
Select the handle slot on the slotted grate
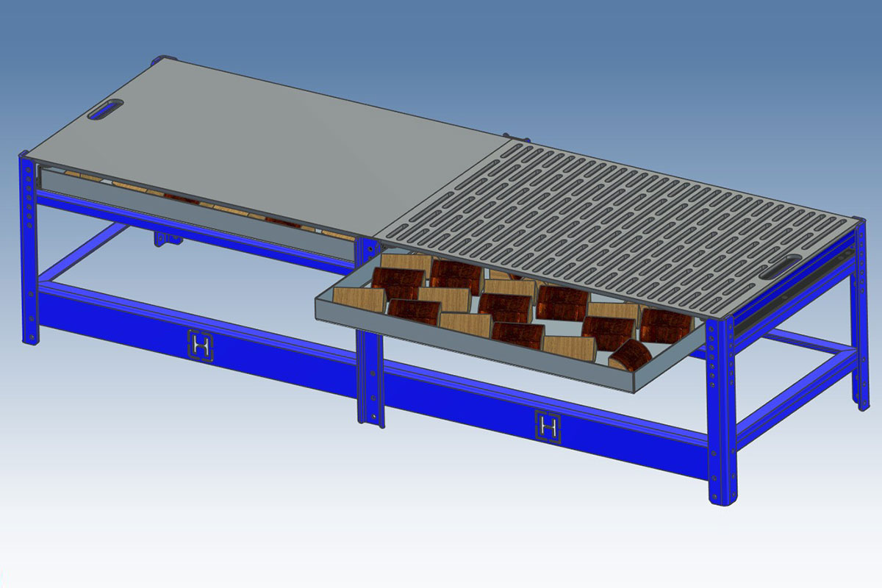(x=784, y=267)
